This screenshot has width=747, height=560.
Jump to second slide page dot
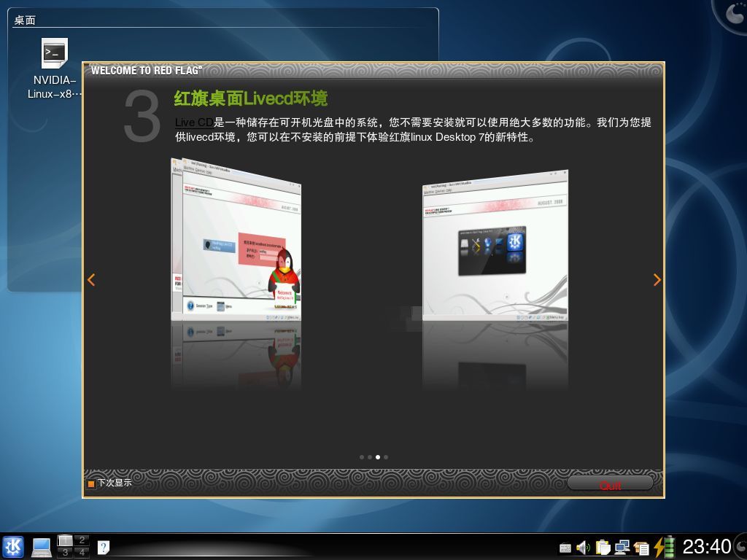point(370,457)
